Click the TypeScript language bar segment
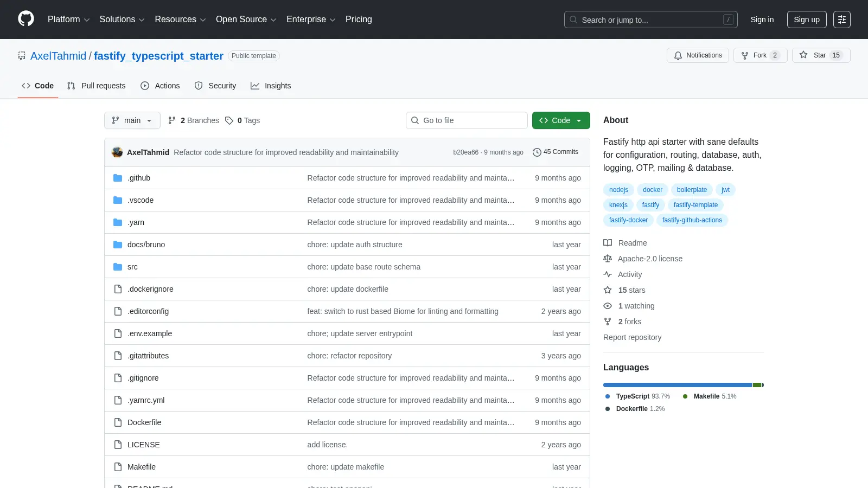The width and height of the screenshot is (868, 488). (x=678, y=385)
